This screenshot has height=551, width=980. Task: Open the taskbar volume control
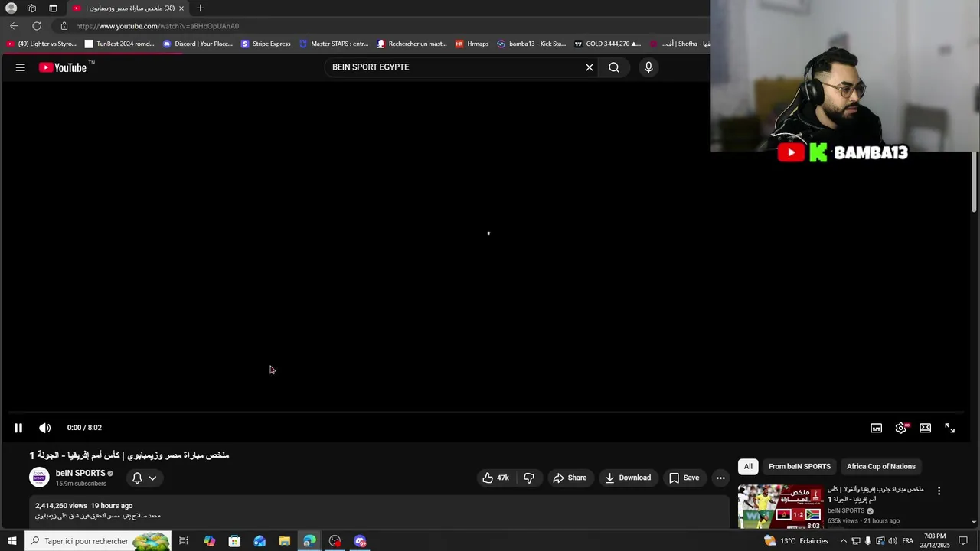click(x=893, y=541)
